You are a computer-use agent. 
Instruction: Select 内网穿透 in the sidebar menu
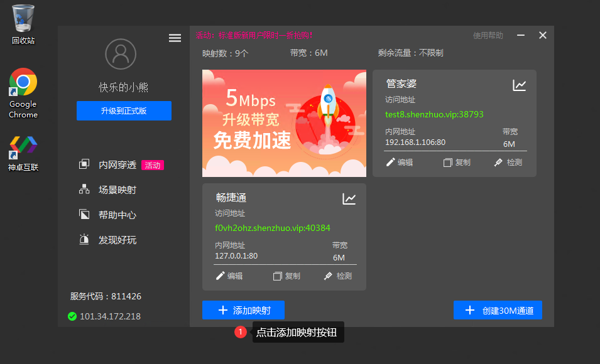pyautogui.click(x=117, y=165)
